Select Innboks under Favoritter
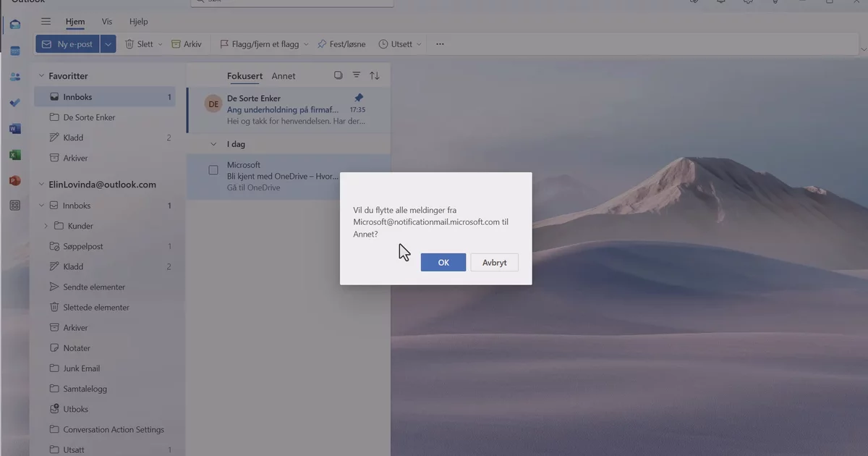This screenshot has height=456, width=868. 104,97
